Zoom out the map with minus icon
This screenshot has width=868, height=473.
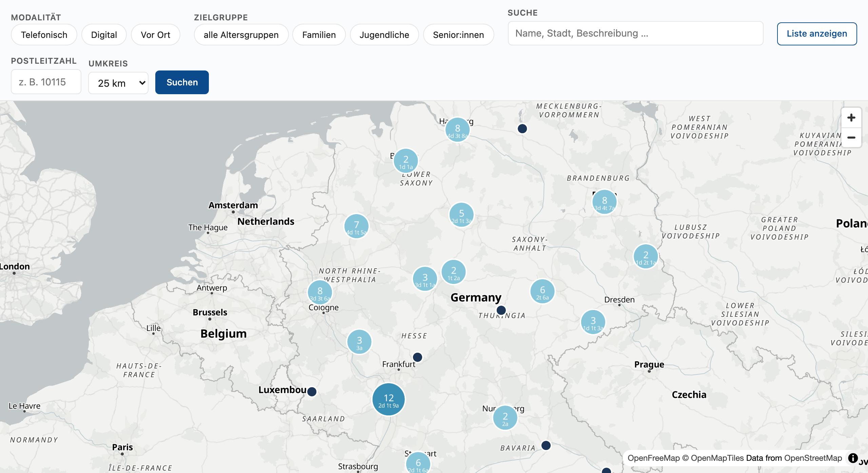pos(851,138)
